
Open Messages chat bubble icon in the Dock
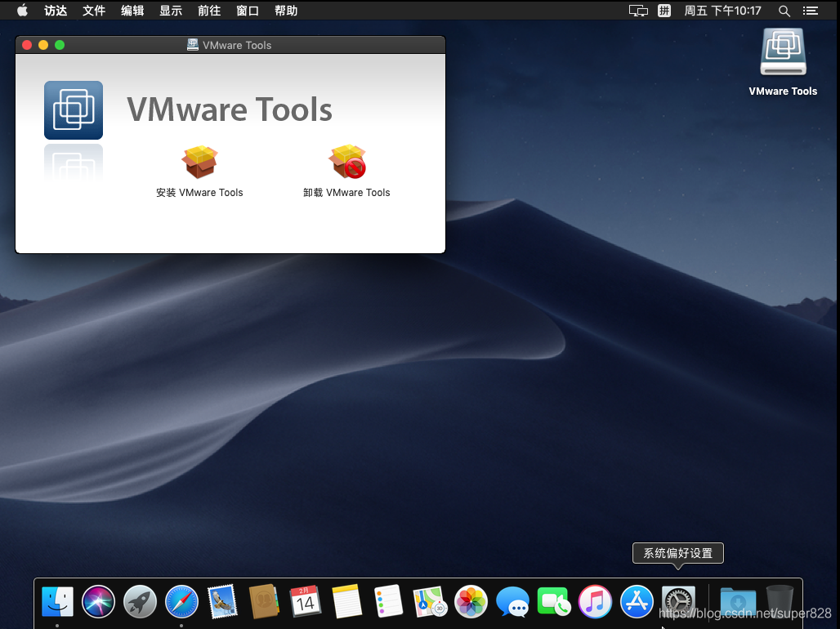point(512,601)
